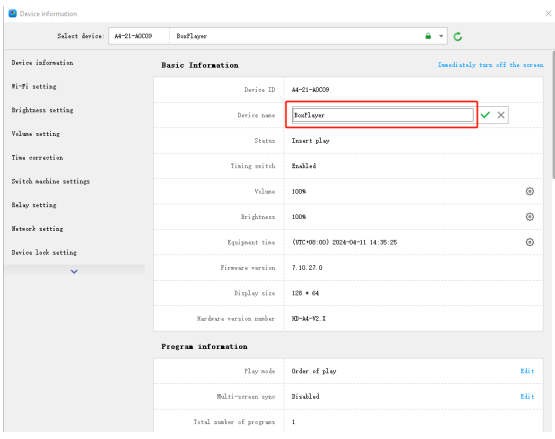Open Relay setting in sidebar

(34, 205)
